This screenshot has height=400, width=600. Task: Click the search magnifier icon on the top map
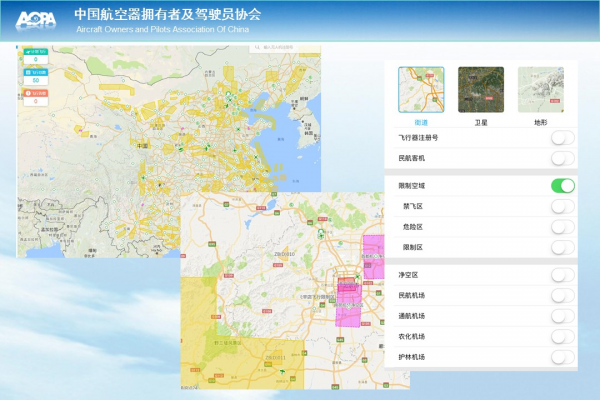257,47
